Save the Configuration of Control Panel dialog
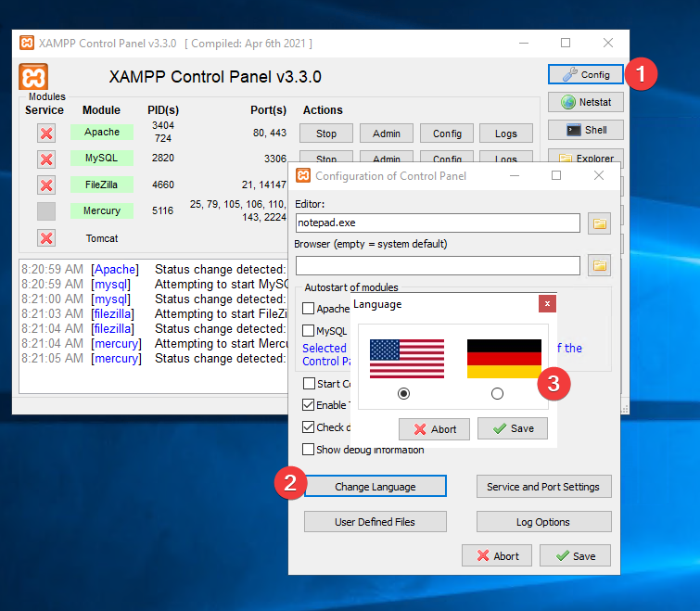This screenshot has width=700, height=611. click(x=575, y=555)
